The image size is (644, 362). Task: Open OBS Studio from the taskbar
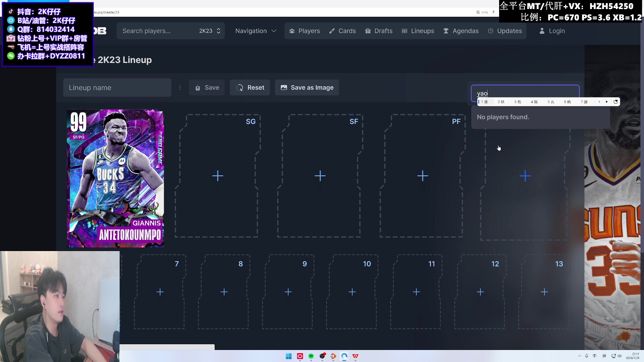pyautogui.click(x=322, y=356)
